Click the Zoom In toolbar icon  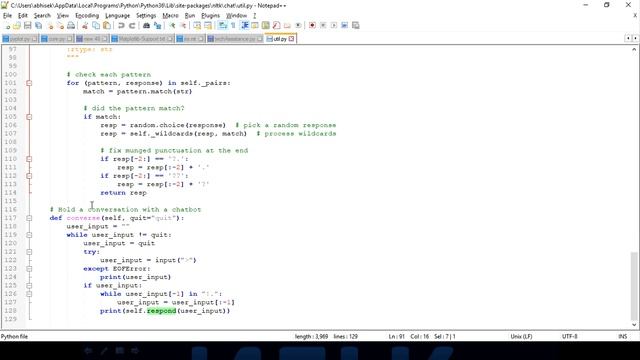[172, 25]
